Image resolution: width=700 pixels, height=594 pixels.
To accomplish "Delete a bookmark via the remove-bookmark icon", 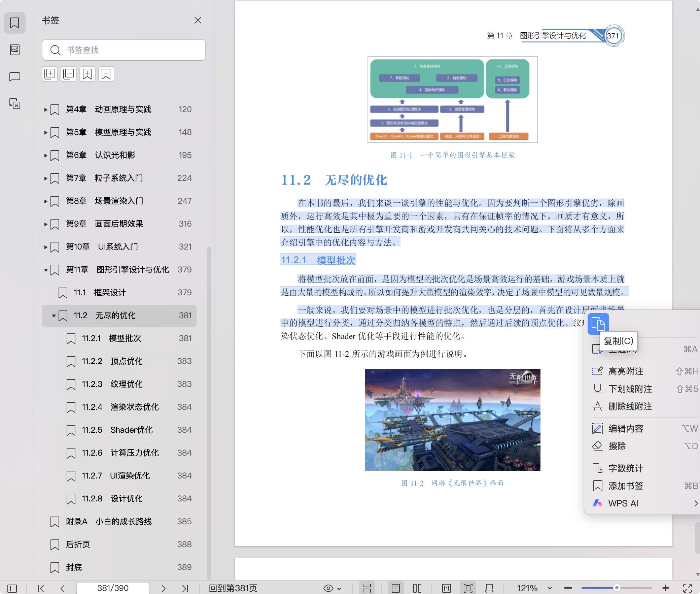I will coord(106,74).
